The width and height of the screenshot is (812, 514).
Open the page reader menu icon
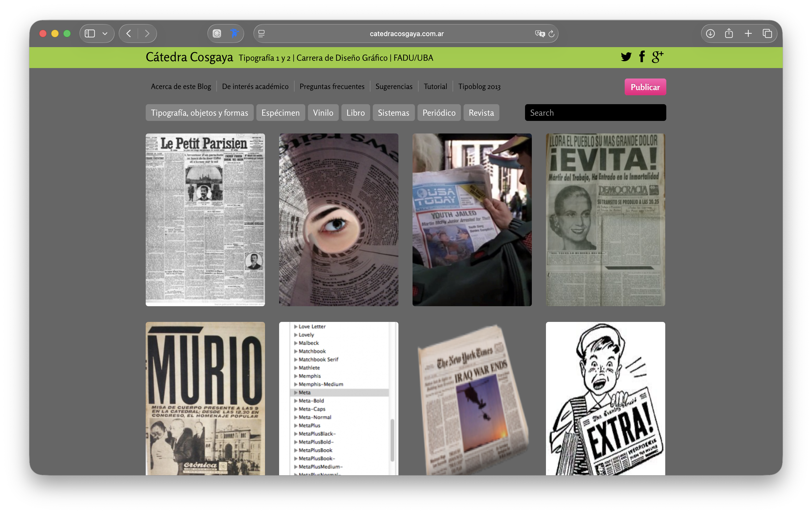coord(261,34)
